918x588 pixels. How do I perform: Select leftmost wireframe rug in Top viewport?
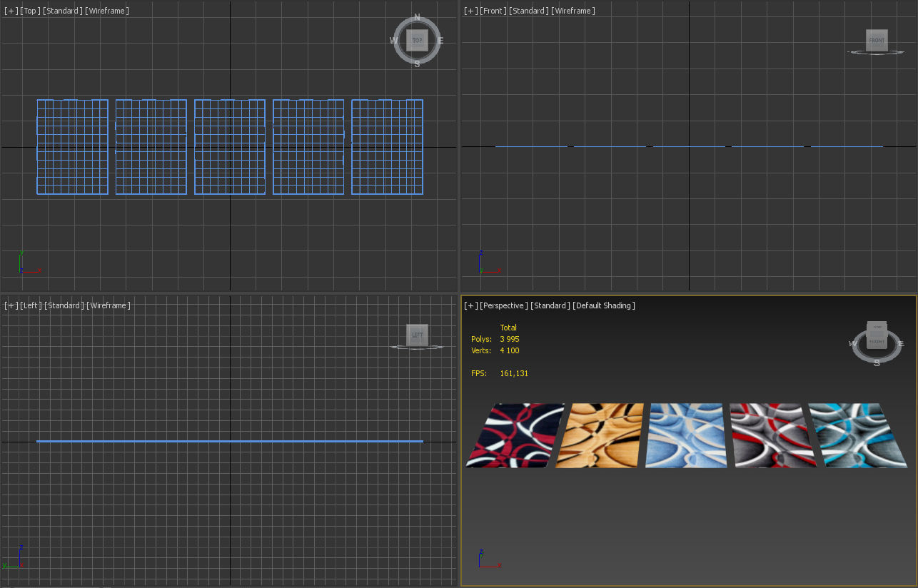coord(72,146)
